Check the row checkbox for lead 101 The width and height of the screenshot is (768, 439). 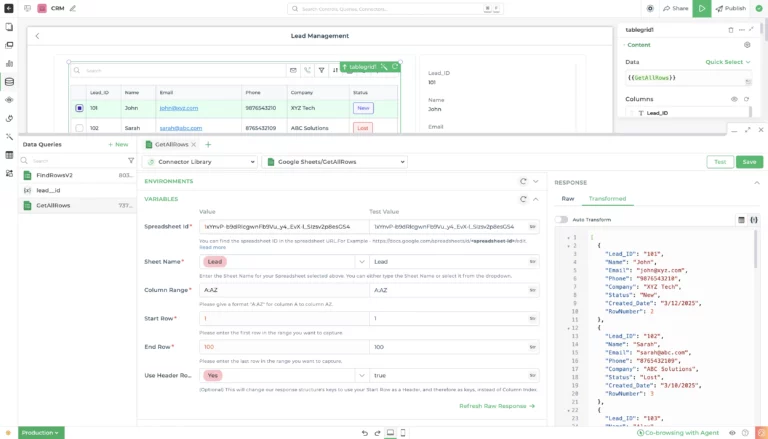[79, 108]
